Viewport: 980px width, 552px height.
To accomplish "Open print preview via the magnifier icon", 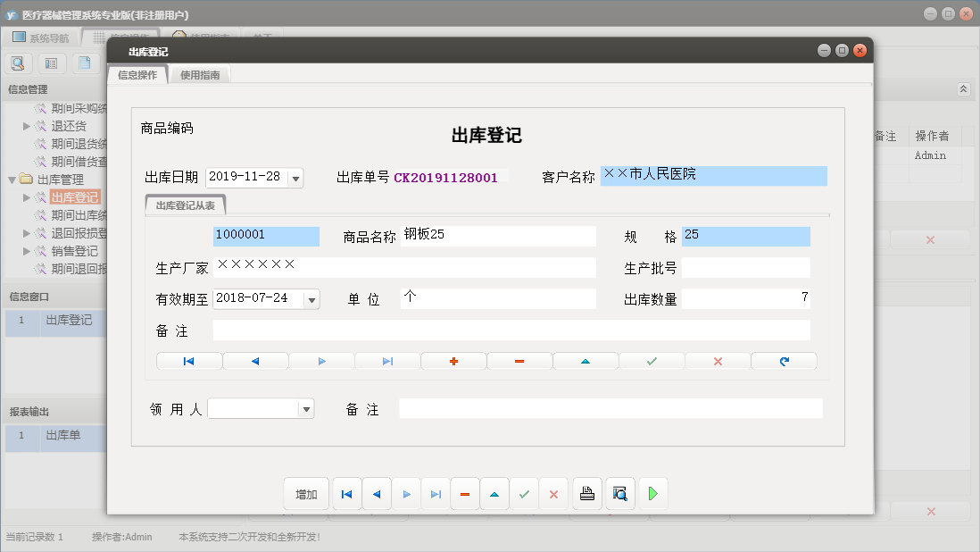I will (619, 493).
